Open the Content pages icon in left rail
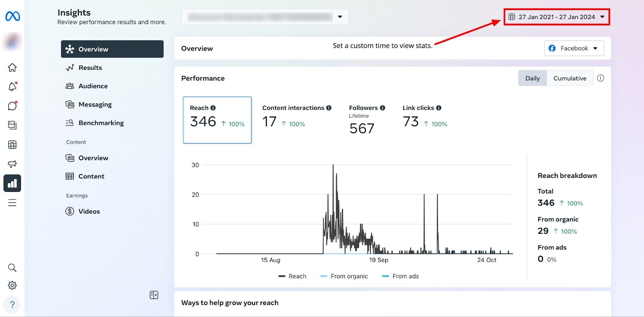 point(12,125)
